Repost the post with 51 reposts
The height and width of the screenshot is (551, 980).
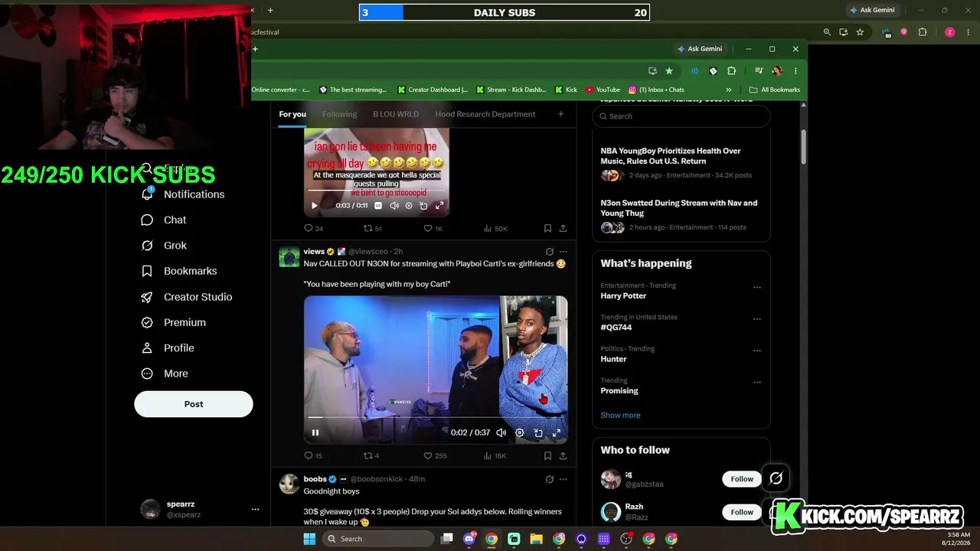pos(372,228)
